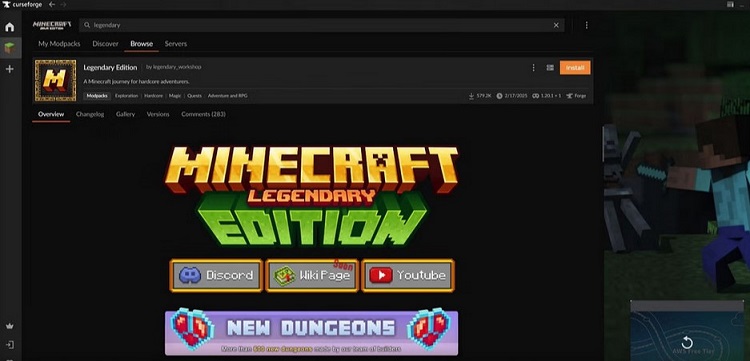Click the Forge mod loader label
Screen dimensions: 750x361
tap(576, 96)
